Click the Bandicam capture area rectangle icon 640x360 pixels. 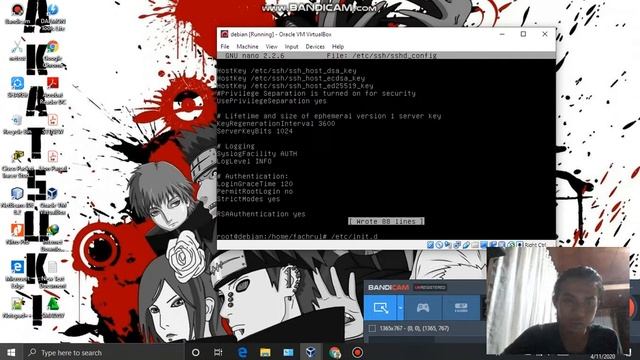point(372,328)
